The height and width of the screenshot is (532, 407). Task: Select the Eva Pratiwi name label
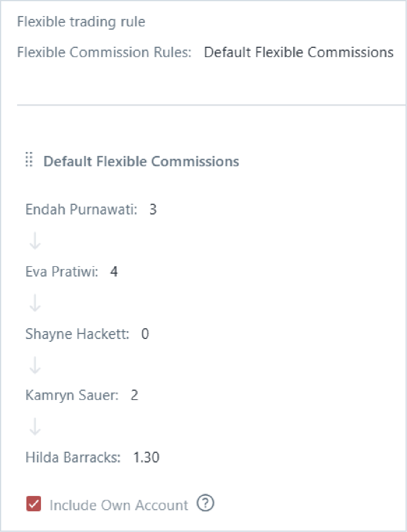tap(62, 272)
